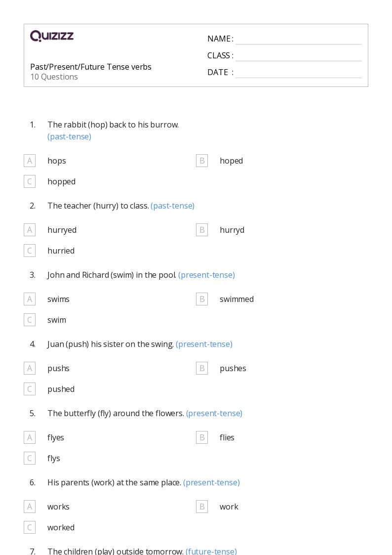Select option B 'flies' box
The height and width of the screenshot is (555, 392).
click(x=202, y=437)
